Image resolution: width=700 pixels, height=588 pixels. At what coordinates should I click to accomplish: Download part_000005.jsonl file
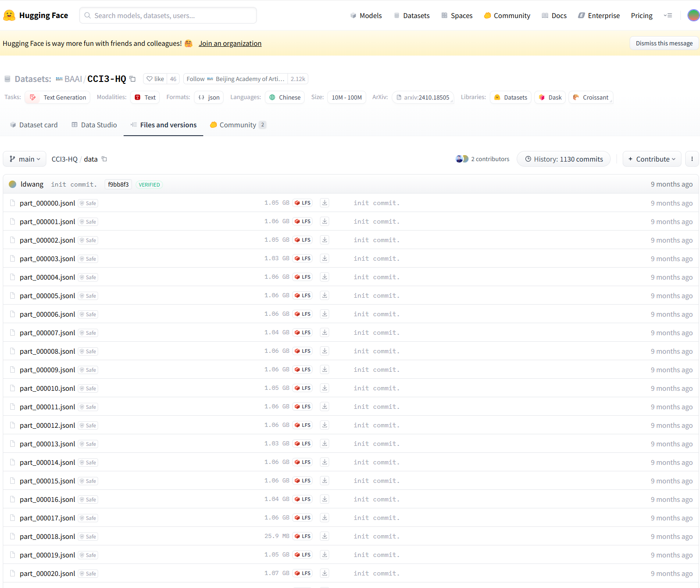pos(325,295)
